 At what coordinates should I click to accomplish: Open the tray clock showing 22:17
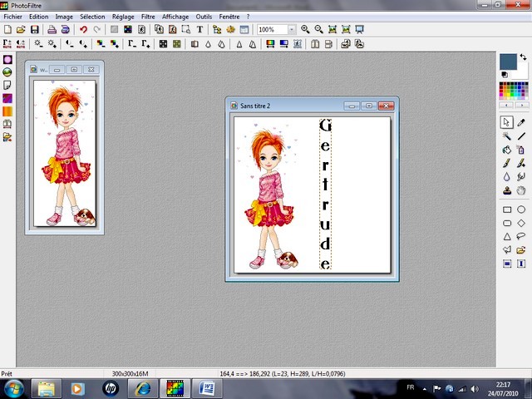point(503,389)
